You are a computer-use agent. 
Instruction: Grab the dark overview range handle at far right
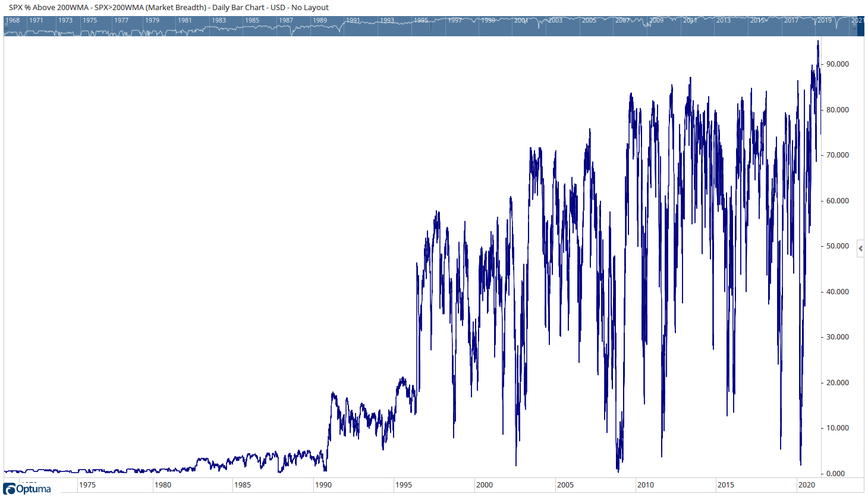point(861,26)
